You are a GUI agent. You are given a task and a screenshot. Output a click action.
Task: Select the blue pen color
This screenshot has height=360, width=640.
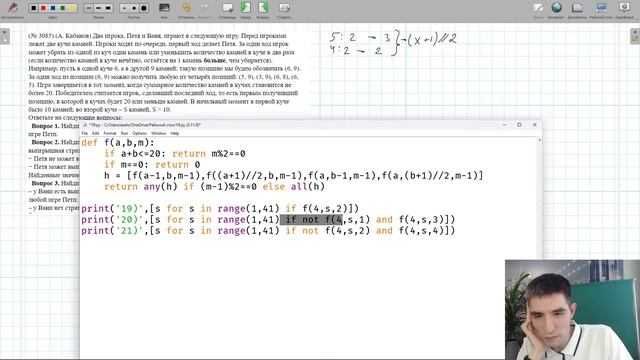(x=53, y=8)
